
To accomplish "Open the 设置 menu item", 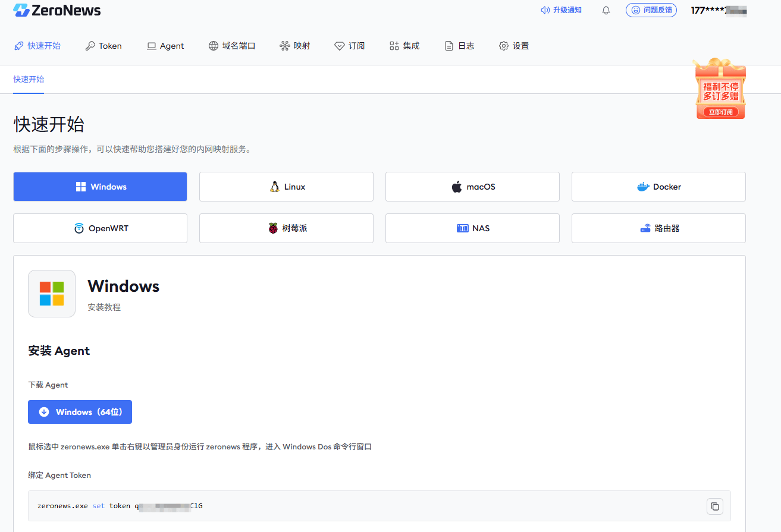I will 514,46.
